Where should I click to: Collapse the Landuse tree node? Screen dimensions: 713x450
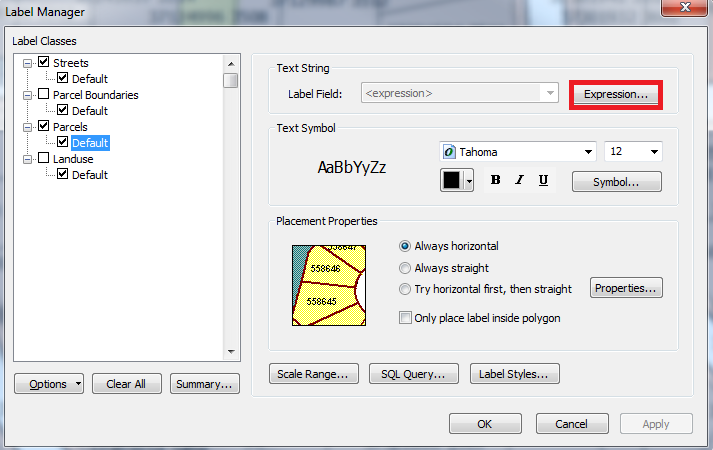27,159
